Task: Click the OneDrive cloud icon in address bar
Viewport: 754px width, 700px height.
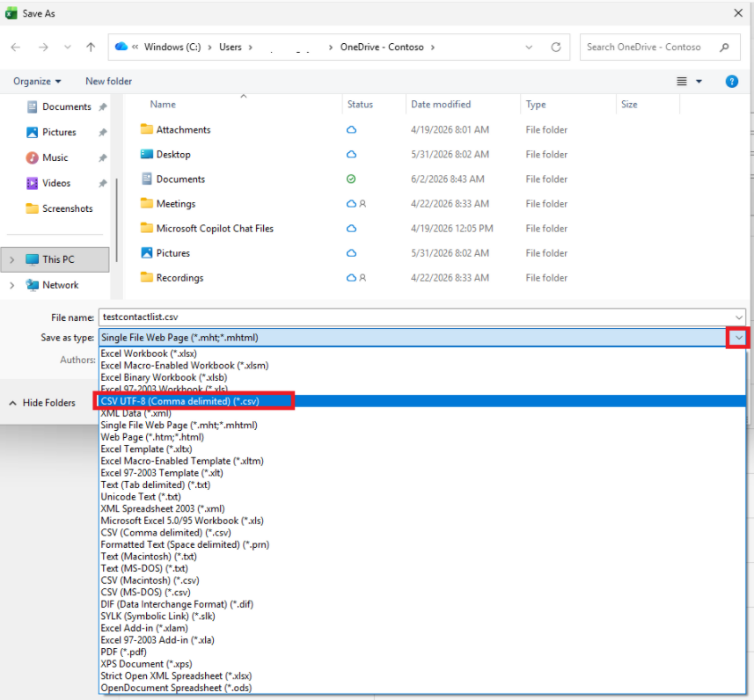Action: coord(121,47)
